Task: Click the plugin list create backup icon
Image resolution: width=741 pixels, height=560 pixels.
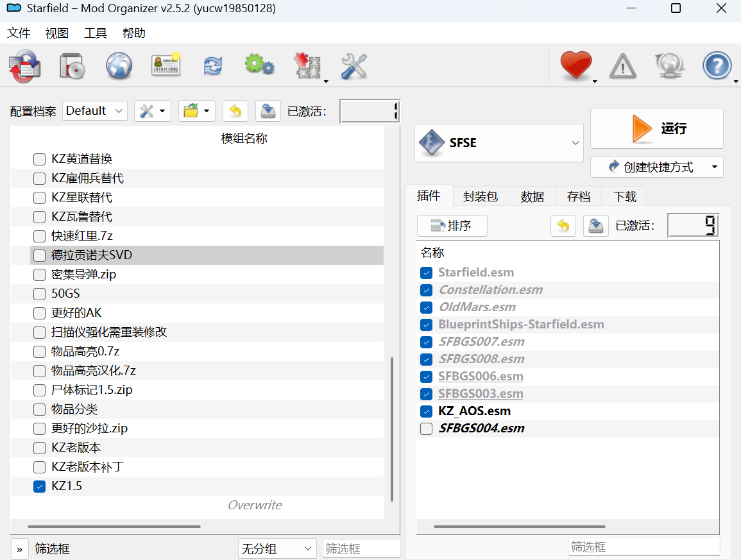Action: [595, 226]
